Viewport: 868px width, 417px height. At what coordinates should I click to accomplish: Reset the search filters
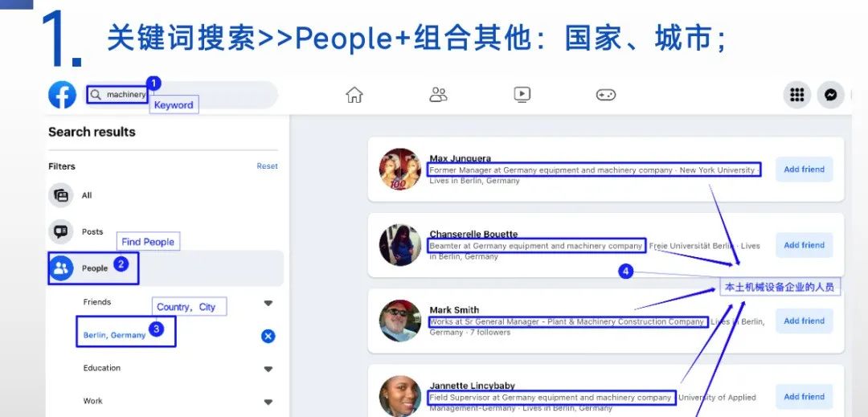(x=267, y=166)
